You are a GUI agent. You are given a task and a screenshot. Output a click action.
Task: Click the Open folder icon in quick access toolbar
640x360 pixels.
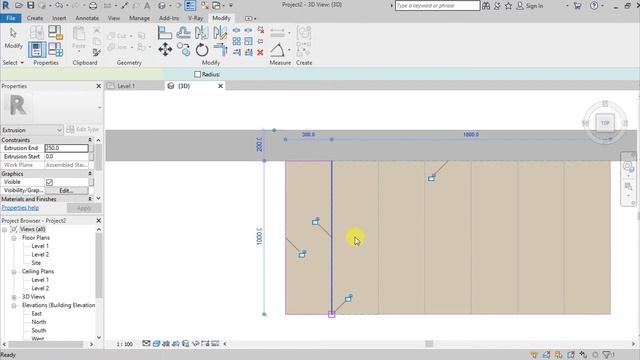(19, 5)
